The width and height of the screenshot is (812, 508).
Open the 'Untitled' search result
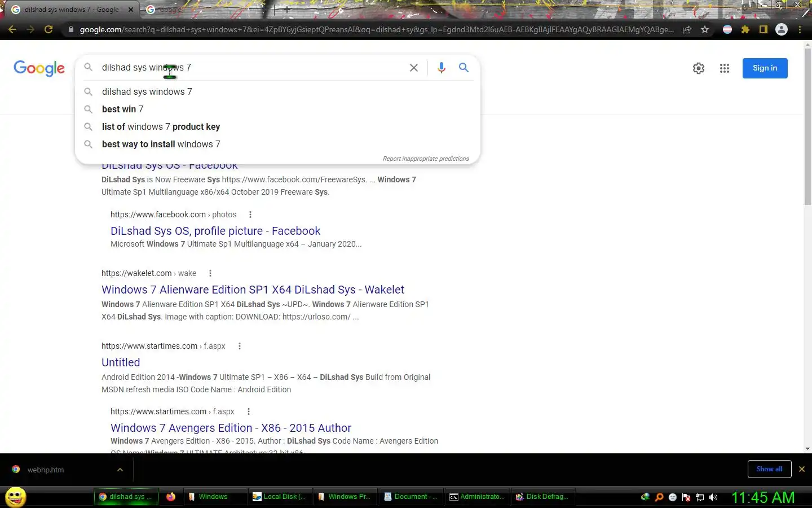click(x=121, y=362)
